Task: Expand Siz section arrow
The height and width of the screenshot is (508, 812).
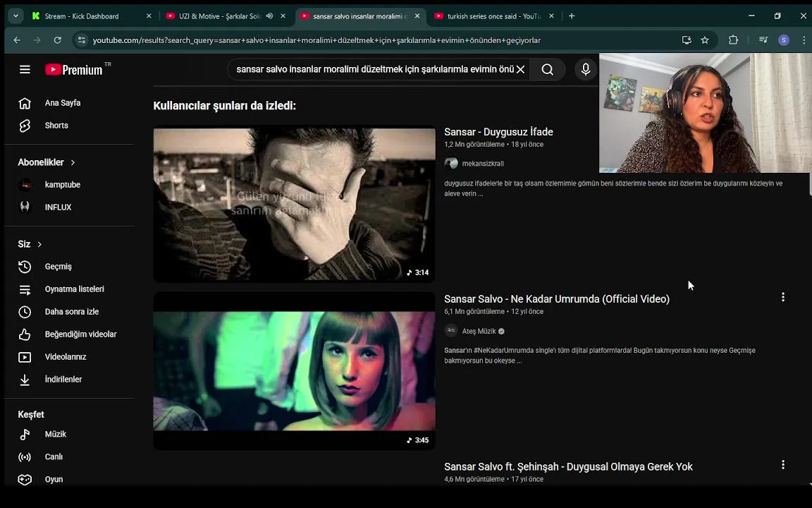Action: tap(39, 244)
